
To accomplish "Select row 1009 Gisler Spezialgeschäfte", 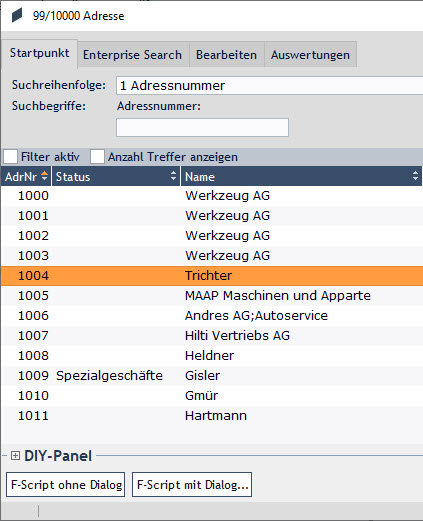I will coord(212,376).
